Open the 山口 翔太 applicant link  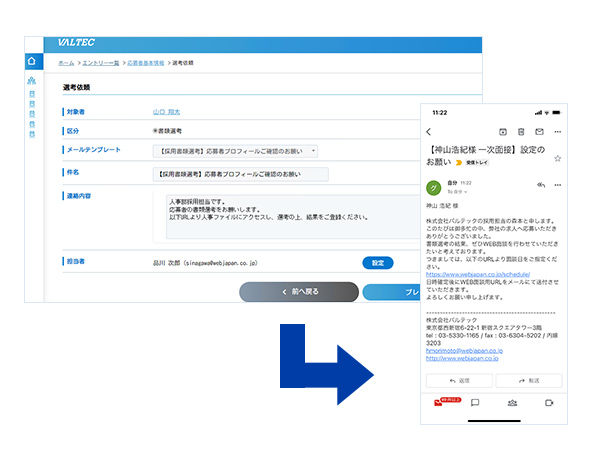(166, 112)
